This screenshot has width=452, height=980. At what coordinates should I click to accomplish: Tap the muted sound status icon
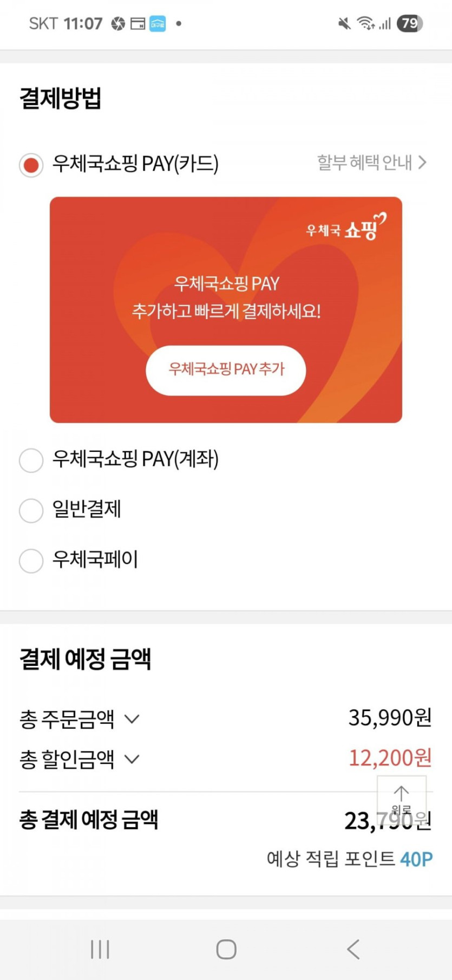[344, 23]
